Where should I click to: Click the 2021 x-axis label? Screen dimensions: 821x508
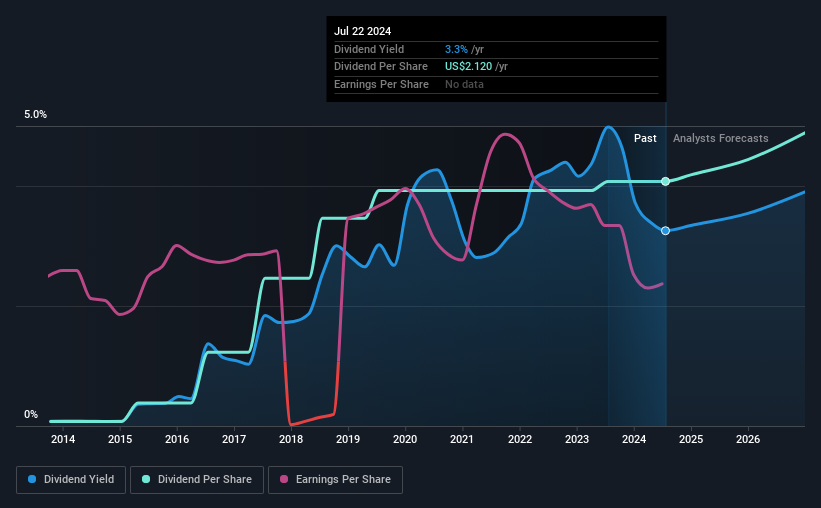tap(462, 439)
